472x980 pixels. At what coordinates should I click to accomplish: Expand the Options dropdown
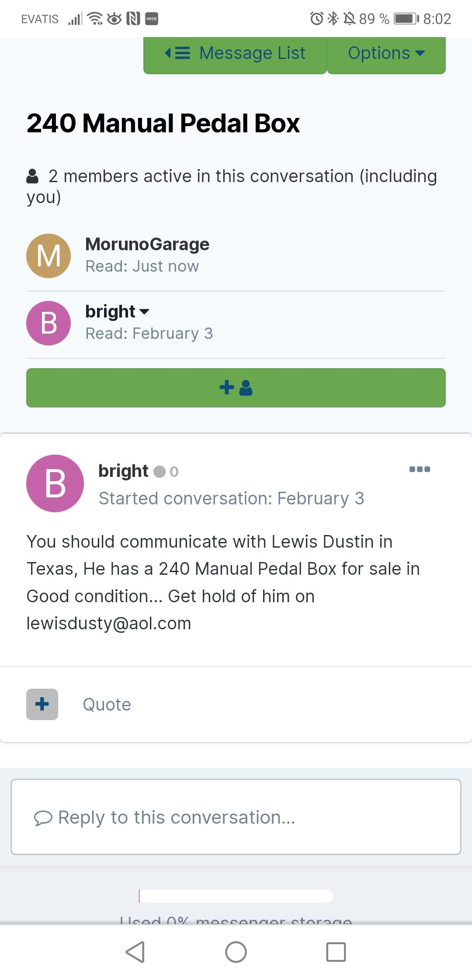point(386,53)
